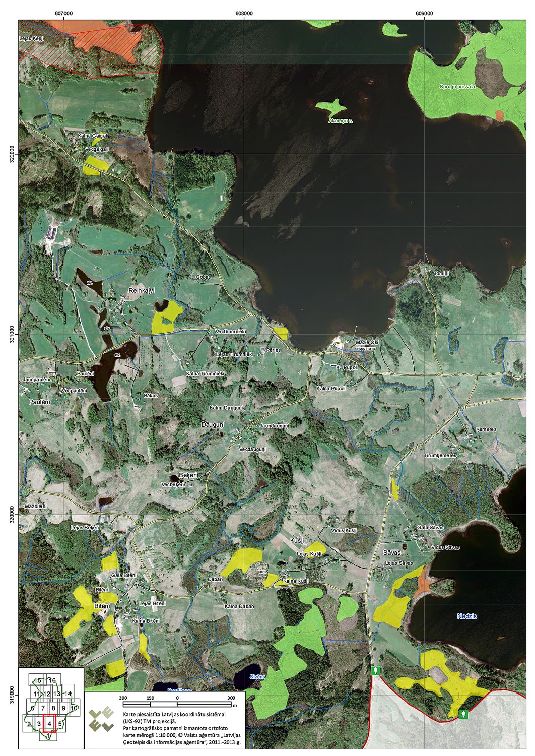Select sheet 16 in the index map

pyautogui.click(x=52, y=680)
